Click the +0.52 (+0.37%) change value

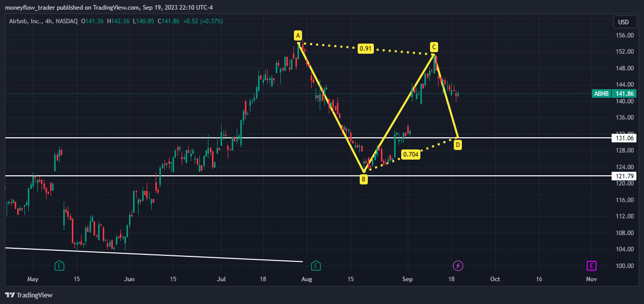203,21
